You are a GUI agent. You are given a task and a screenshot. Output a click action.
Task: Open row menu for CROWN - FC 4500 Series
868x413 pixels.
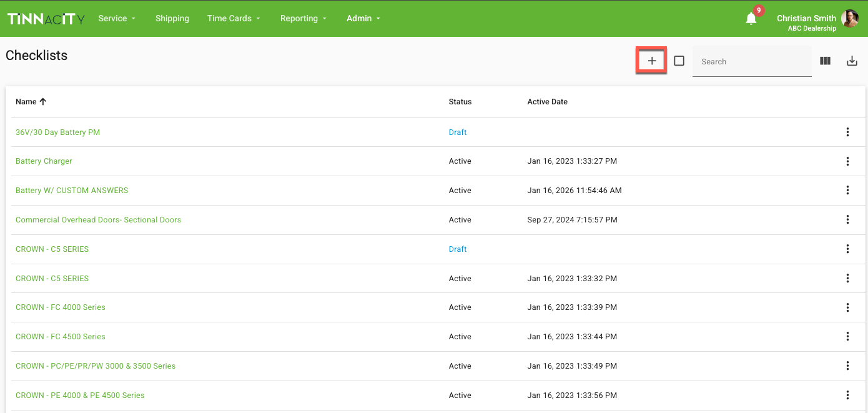tap(847, 337)
